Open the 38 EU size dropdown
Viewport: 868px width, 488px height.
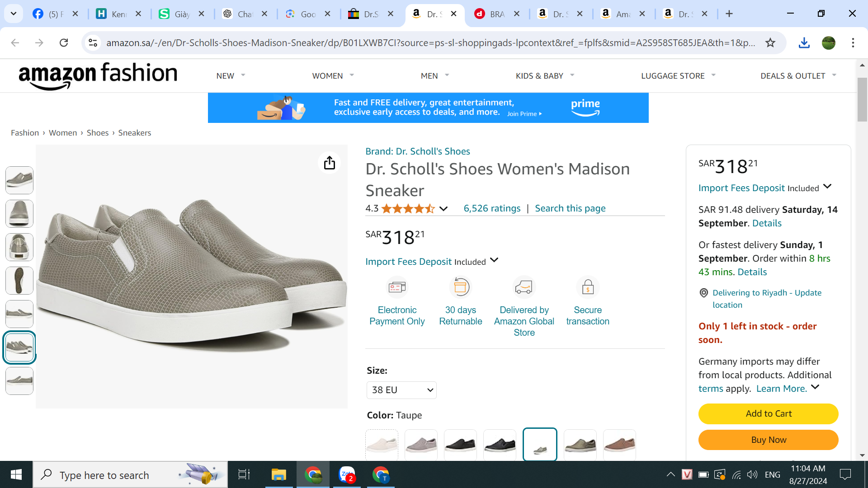coord(401,390)
